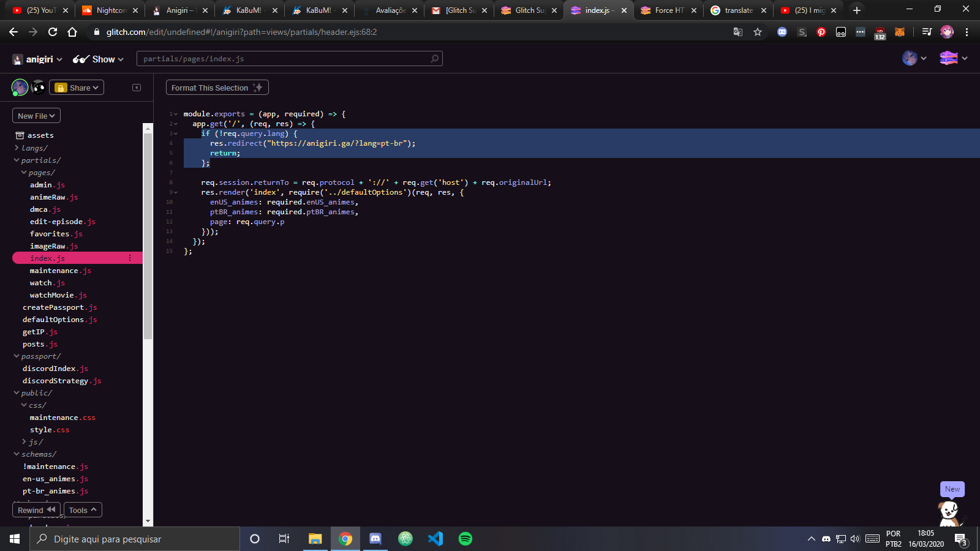Open defaultOptions.js file
980x551 pixels.
(x=59, y=320)
